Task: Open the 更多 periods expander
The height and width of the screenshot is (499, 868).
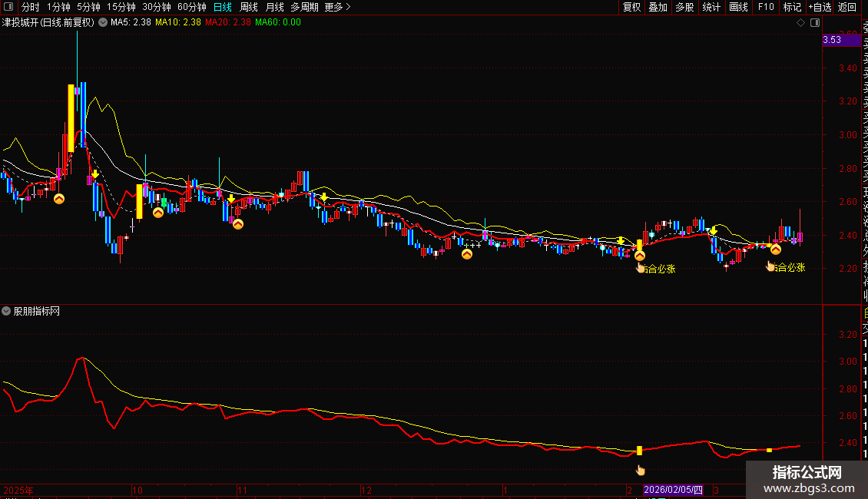Action: coord(337,7)
